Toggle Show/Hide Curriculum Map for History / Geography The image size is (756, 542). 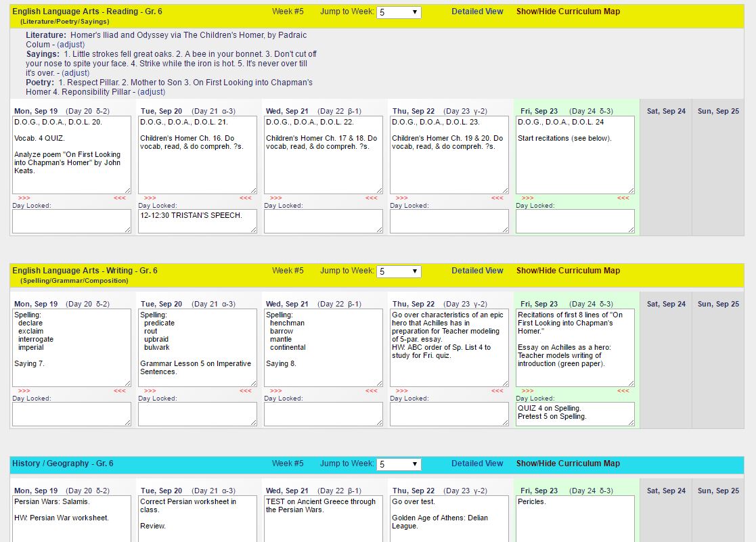click(x=568, y=464)
